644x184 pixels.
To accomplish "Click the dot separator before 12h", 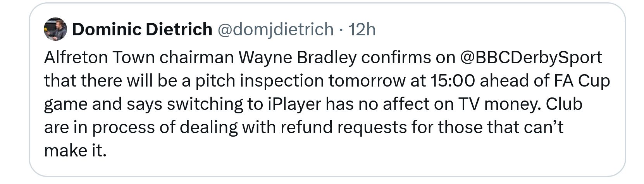I will pos(341,30).
